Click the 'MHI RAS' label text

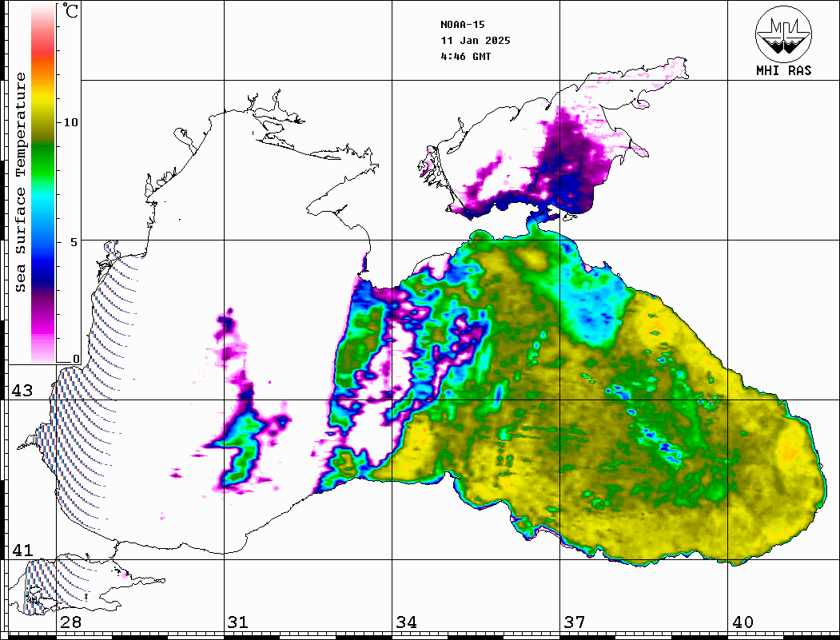tap(783, 70)
